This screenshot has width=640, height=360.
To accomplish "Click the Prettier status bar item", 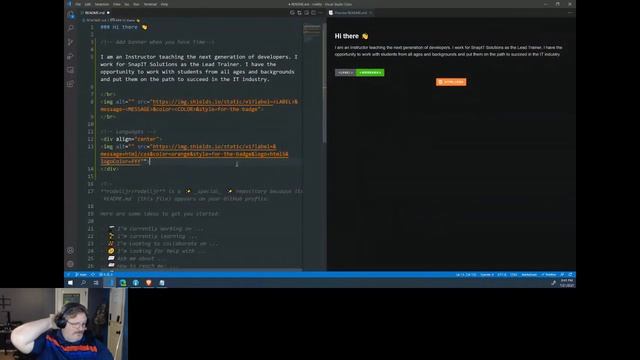I will (x=549, y=274).
